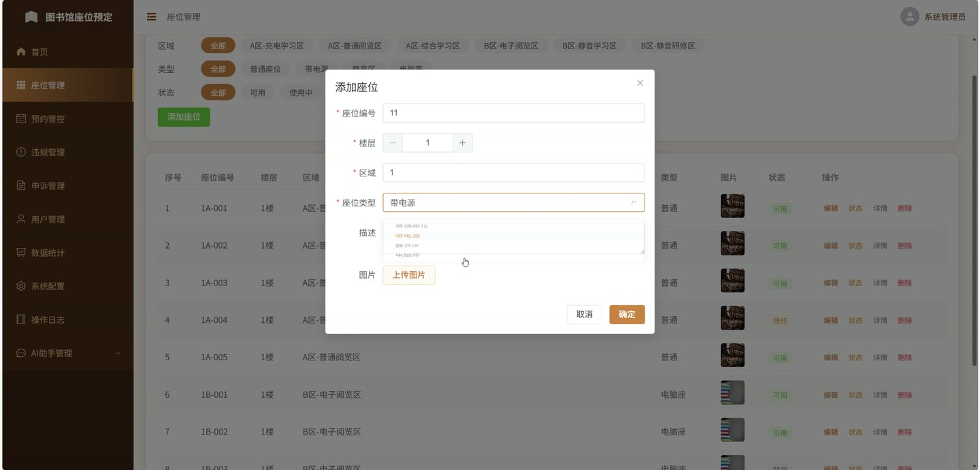Click the 描述 textarea
The width and height of the screenshot is (980, 470).
(x=514, y=238)
